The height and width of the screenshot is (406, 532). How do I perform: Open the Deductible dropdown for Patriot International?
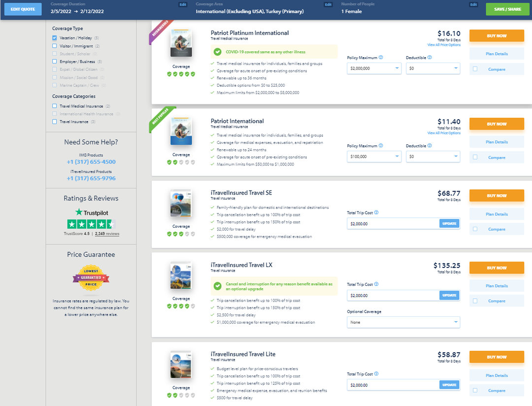tap(433, 157)
